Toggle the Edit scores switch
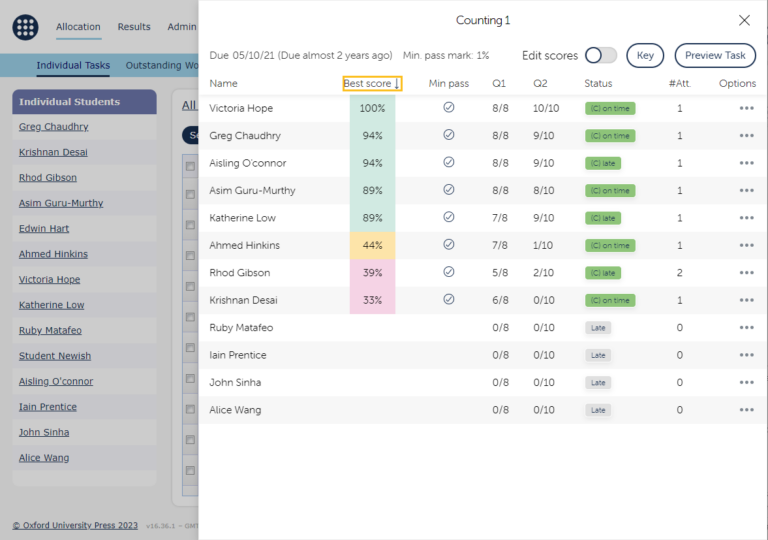The width and height of the screenshot is (768, 540). [600, 55]
